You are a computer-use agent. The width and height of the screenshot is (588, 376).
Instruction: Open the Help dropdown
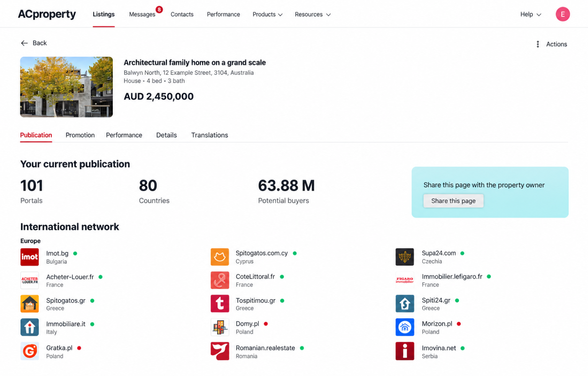pos(531,15)
